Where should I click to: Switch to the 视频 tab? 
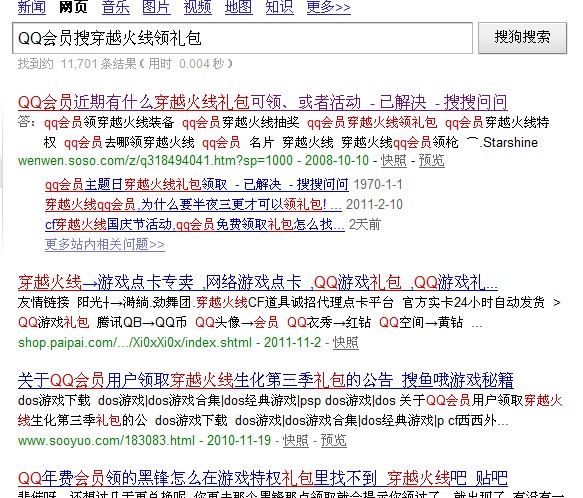tap(197, 7)
